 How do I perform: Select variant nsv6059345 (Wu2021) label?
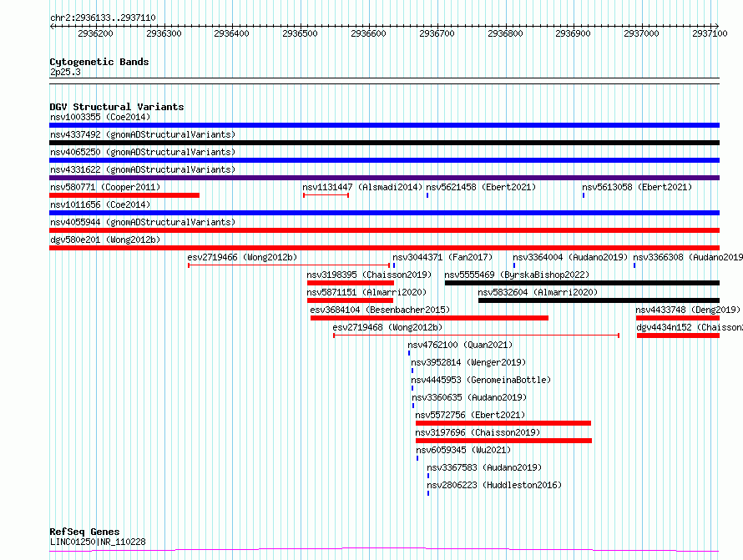(463, 450)
